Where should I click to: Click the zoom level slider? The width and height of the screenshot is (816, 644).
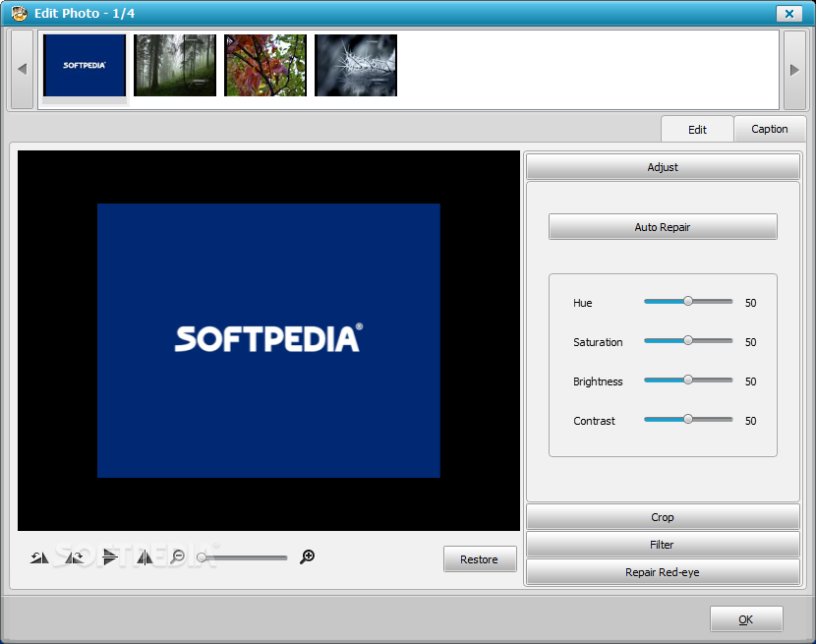[x=243, y=557]
